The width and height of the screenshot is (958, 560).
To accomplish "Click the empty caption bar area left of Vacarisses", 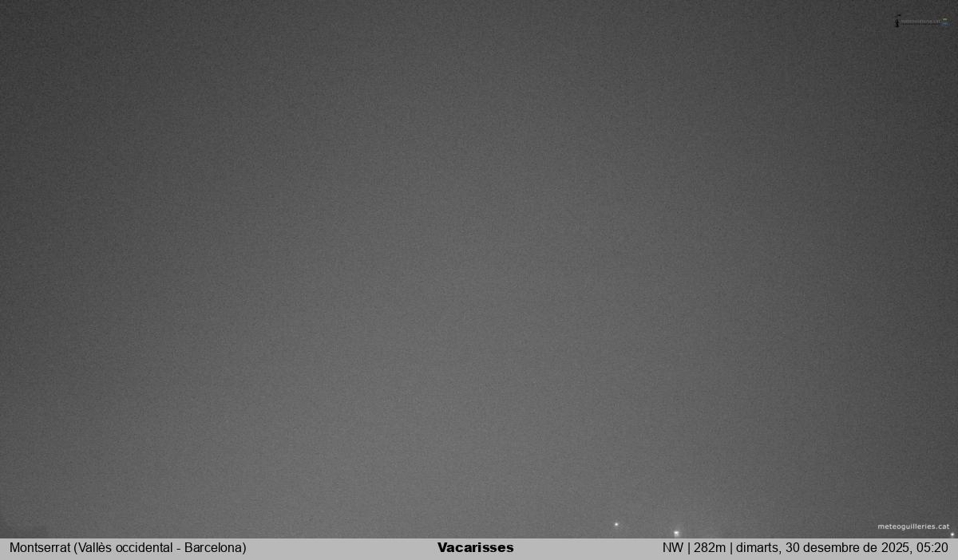I will click(x=343, y=548).
